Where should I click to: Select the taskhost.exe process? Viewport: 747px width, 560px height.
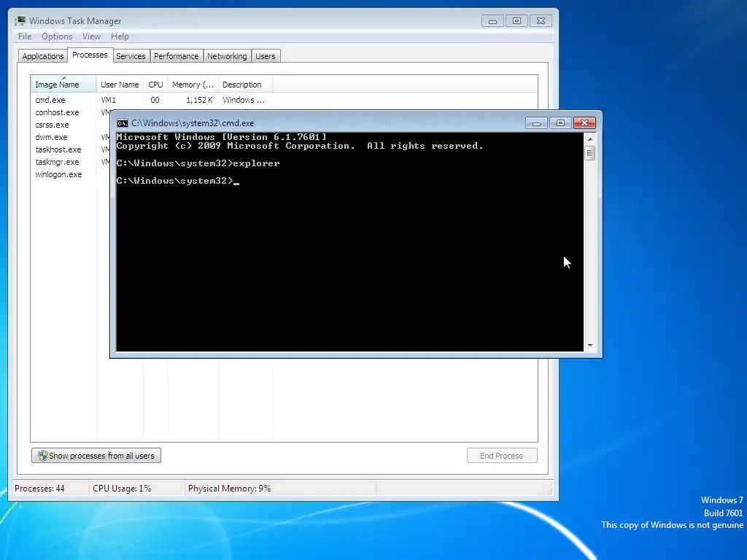58,149
